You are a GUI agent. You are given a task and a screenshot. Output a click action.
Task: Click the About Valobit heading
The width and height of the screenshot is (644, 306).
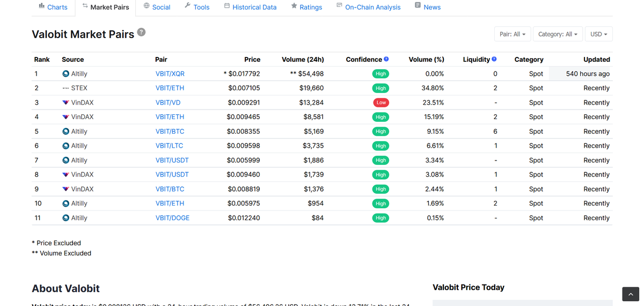65,289
